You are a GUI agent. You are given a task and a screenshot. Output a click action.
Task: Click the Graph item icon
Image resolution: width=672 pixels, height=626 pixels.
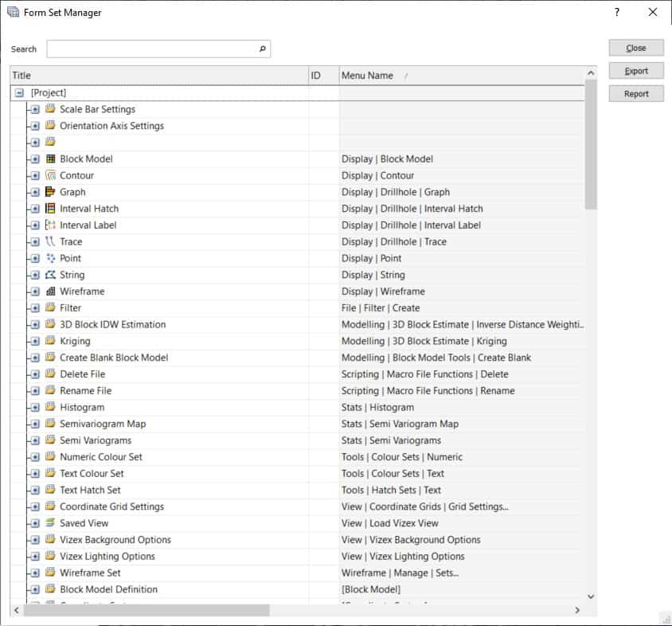click(x=51, y=192)
